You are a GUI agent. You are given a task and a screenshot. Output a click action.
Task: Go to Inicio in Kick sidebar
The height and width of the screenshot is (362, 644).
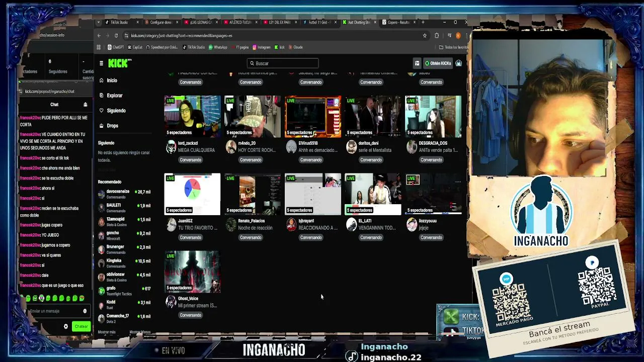click(112, 80)
